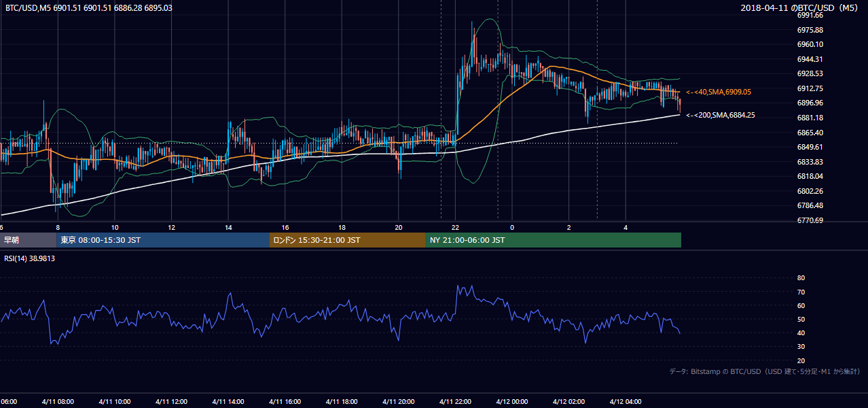Click hour label 0 under price chart
This screenshot has height=408, width=868.
(x=512, y=228)
